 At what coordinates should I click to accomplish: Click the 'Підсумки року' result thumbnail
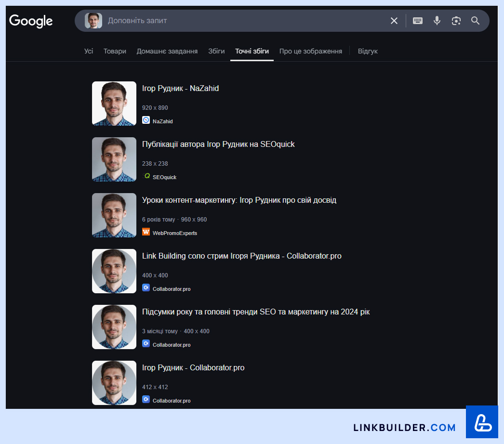[x=114, y=327]
